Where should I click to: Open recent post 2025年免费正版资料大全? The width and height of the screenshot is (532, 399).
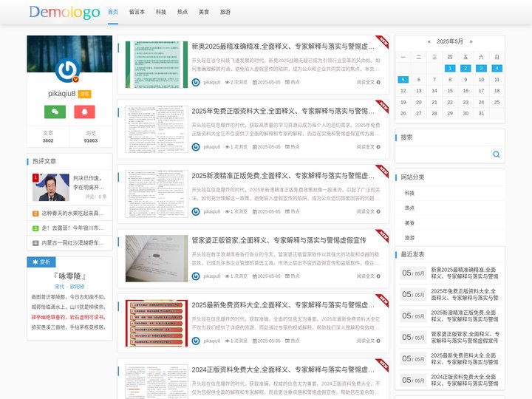(x=465, y=295)
